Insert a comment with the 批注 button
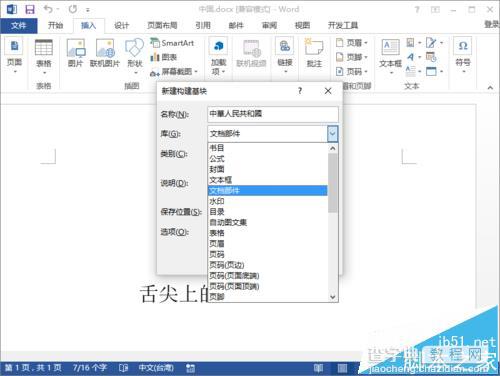The height and width of the screenshot is (376, 500). [x=314, y=53]
